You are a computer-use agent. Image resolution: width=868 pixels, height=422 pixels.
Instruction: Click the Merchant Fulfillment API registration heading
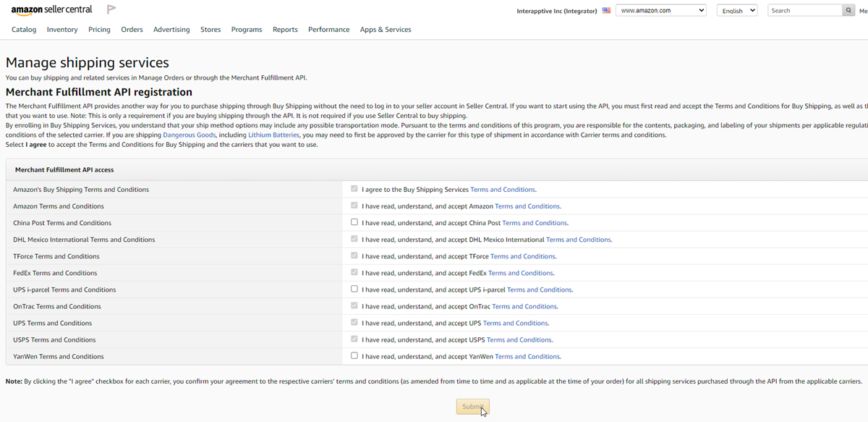pyautogui.click(x=99, y=92)
